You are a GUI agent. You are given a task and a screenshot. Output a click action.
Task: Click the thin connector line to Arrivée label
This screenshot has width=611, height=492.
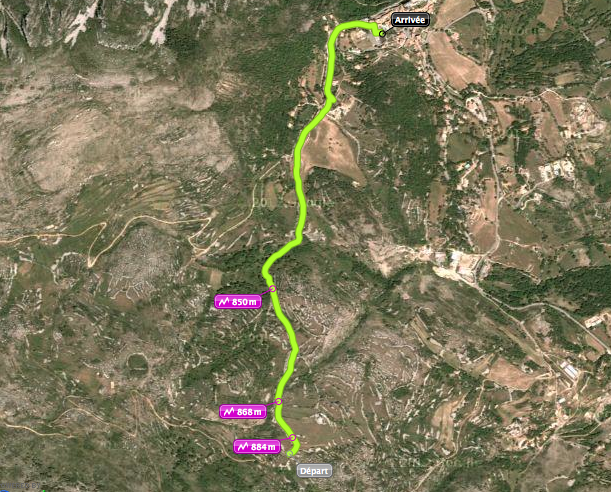[x=388, y=29]
